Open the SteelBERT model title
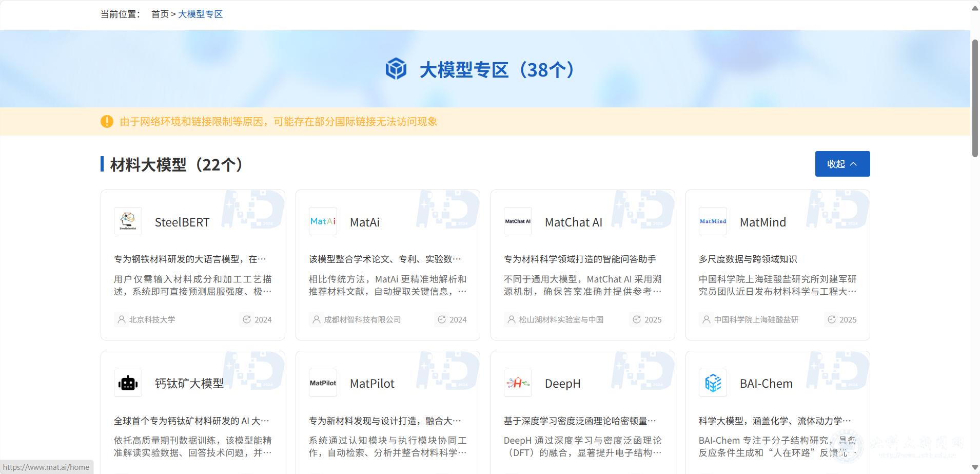Image resolution: width=980 pixels, height=474 pixels. coord(182,222)
